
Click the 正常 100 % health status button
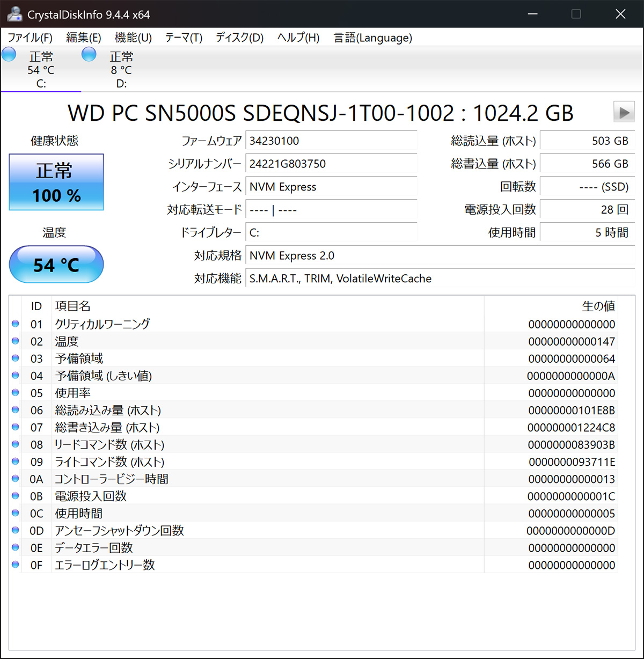[56, 182]
